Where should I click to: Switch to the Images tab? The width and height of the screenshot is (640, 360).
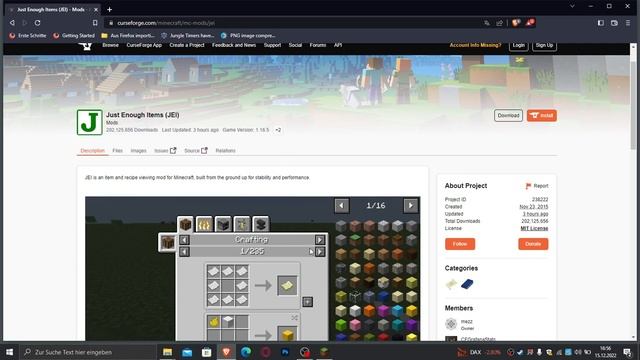(138, 151)
